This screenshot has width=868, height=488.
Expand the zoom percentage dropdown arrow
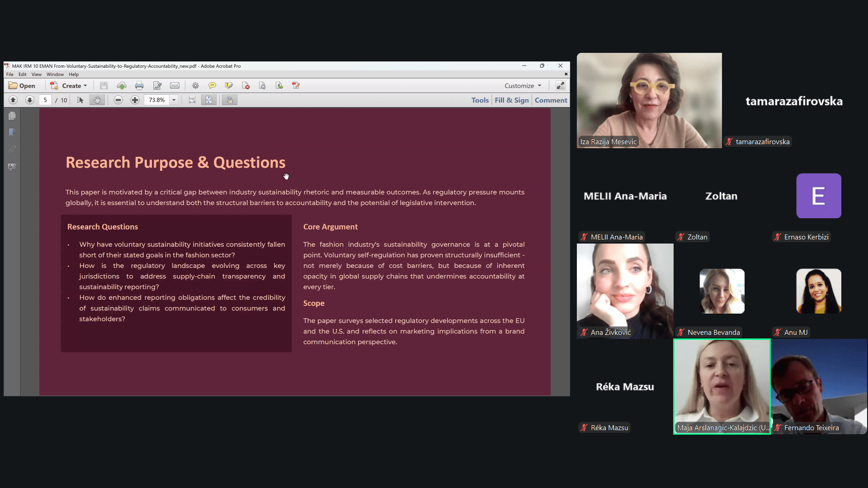point(174,100)
